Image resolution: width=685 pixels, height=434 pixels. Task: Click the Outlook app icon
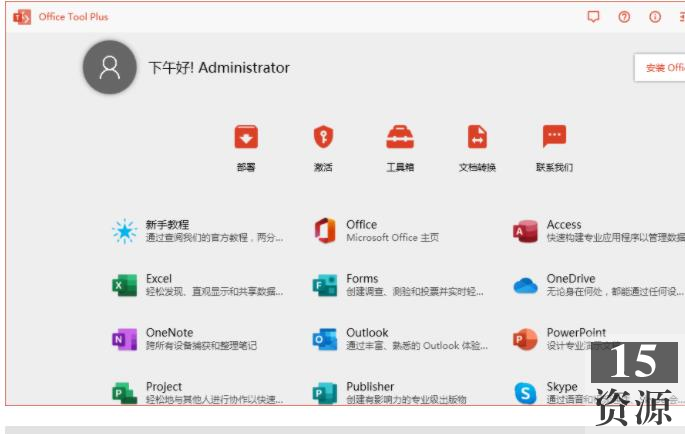(325, 339)
